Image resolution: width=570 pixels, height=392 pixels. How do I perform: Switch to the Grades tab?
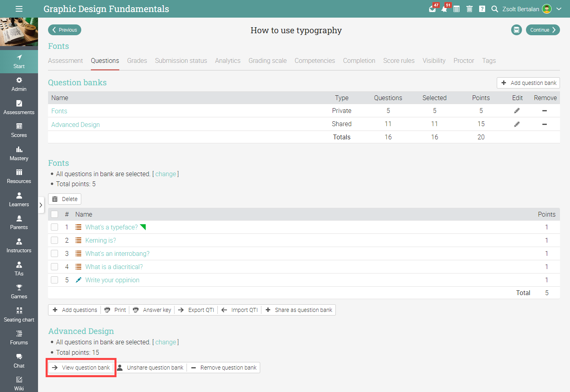click(x=137, y=60)
